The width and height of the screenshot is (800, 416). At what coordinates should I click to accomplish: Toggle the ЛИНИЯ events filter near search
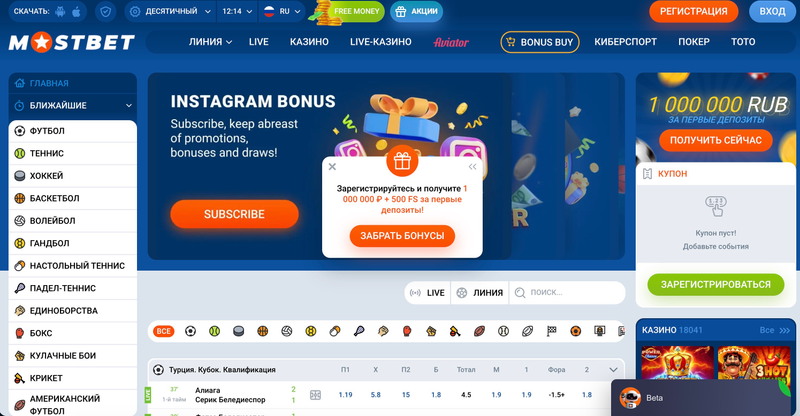[480, 292]
